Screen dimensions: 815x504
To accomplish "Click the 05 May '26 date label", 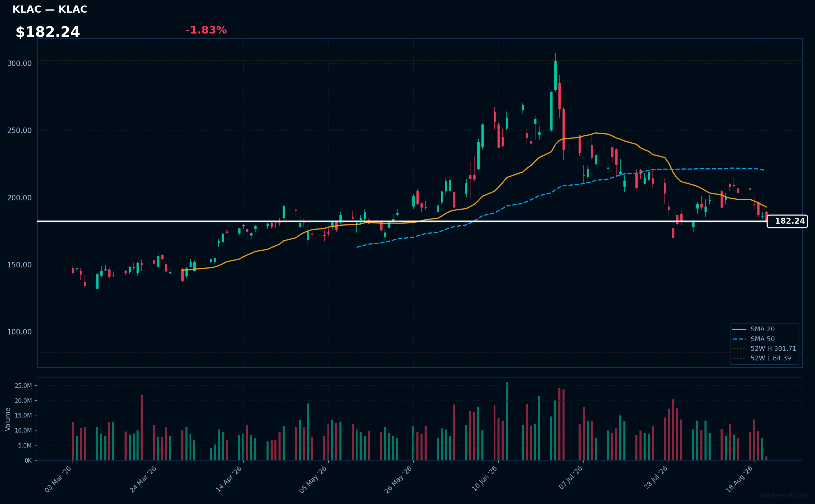I will coord(314,479).
